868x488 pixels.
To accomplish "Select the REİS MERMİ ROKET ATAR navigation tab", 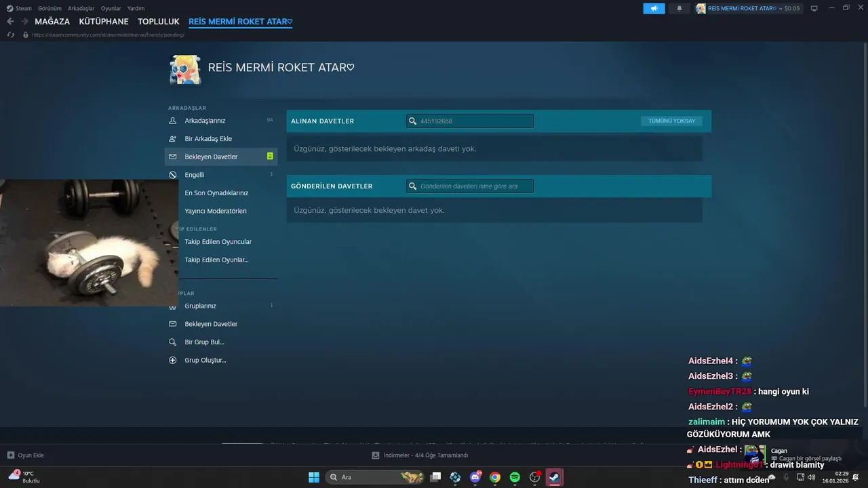I will click(241, 22).
